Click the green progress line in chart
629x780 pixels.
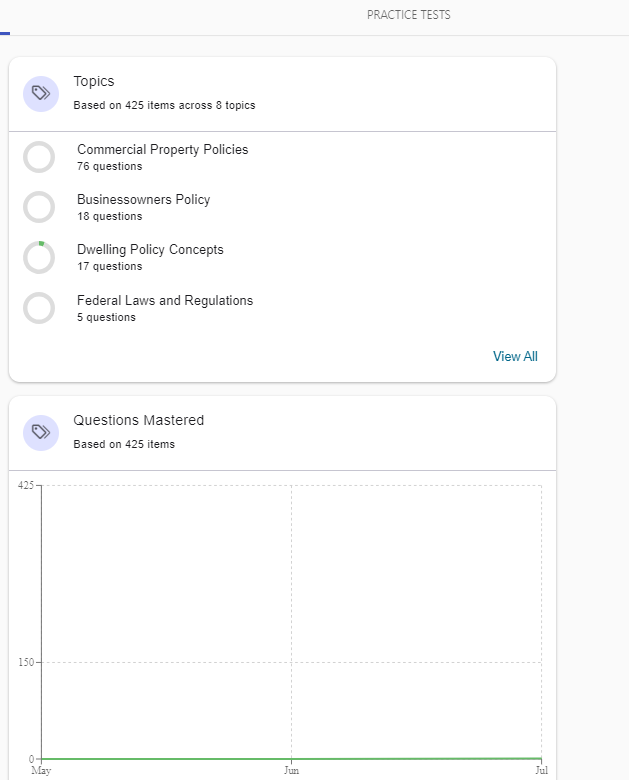tap(290, 759)
